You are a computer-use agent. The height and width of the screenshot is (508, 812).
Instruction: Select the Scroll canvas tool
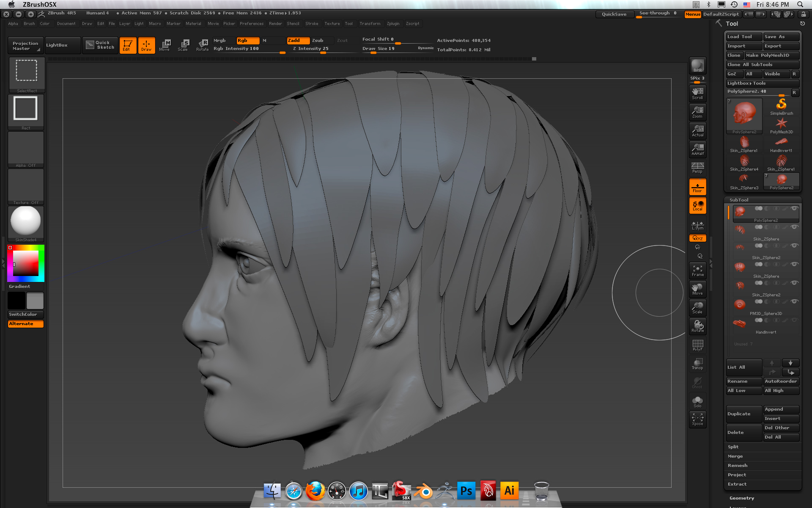click(697, 94)
